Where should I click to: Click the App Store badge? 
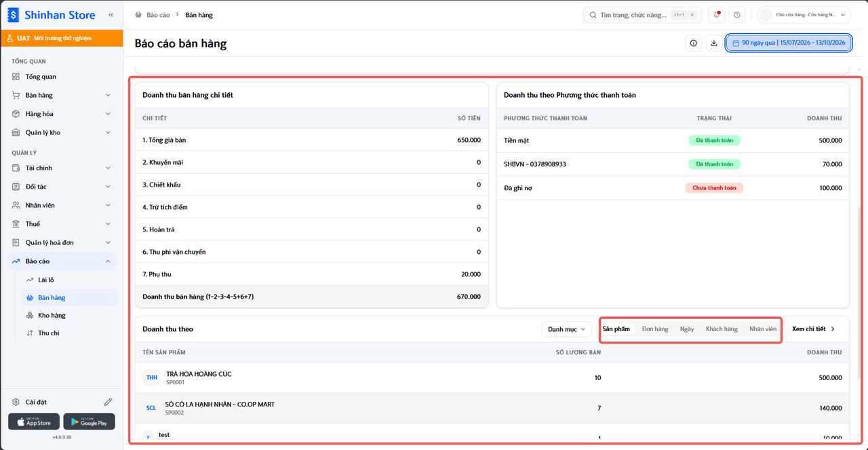[x=34, y=421]
